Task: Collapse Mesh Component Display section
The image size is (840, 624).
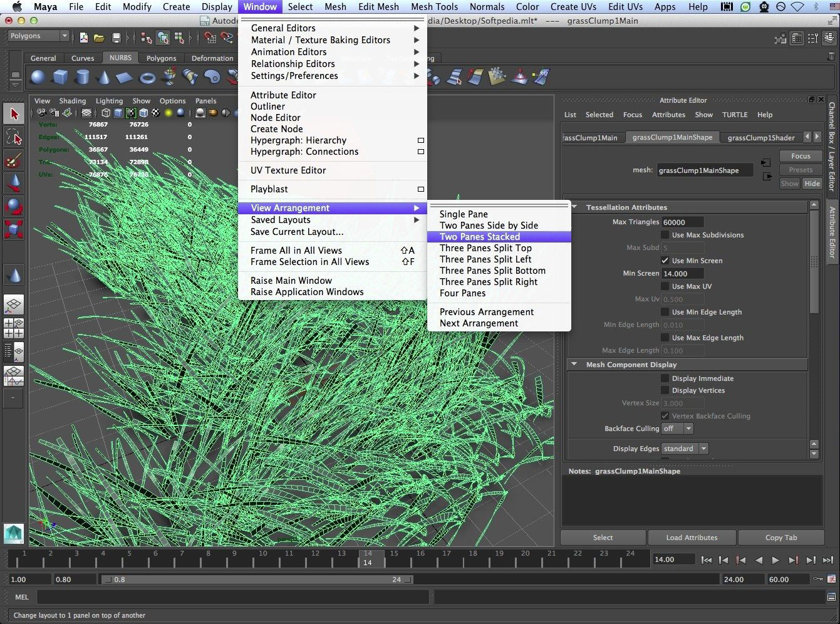Action: point(574,364)
